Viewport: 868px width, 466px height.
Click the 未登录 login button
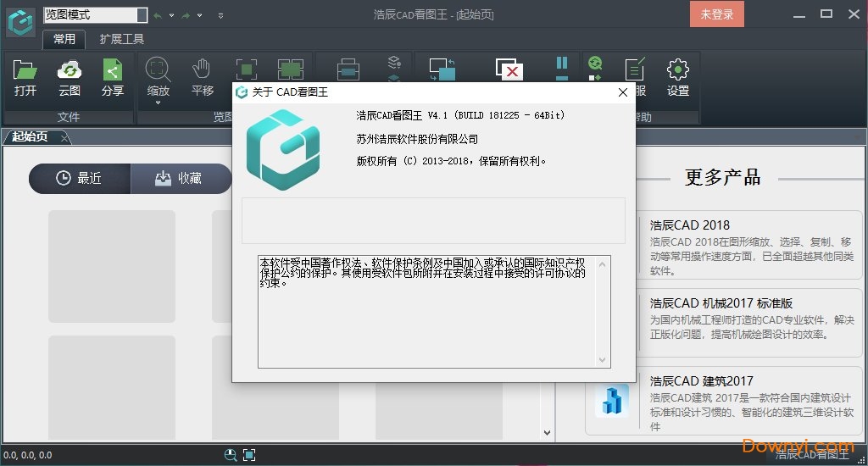[716, 14]
